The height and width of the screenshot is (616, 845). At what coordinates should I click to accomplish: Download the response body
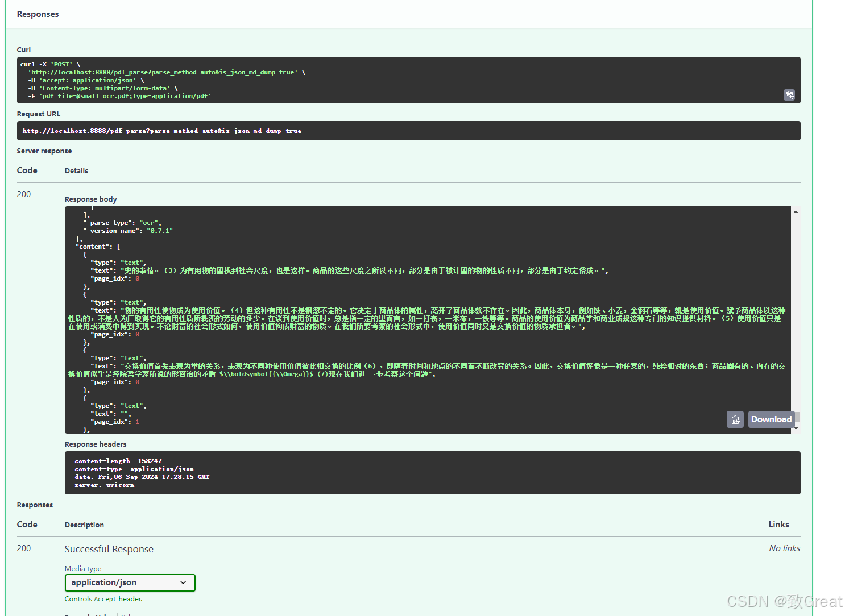tap(771, 419)
